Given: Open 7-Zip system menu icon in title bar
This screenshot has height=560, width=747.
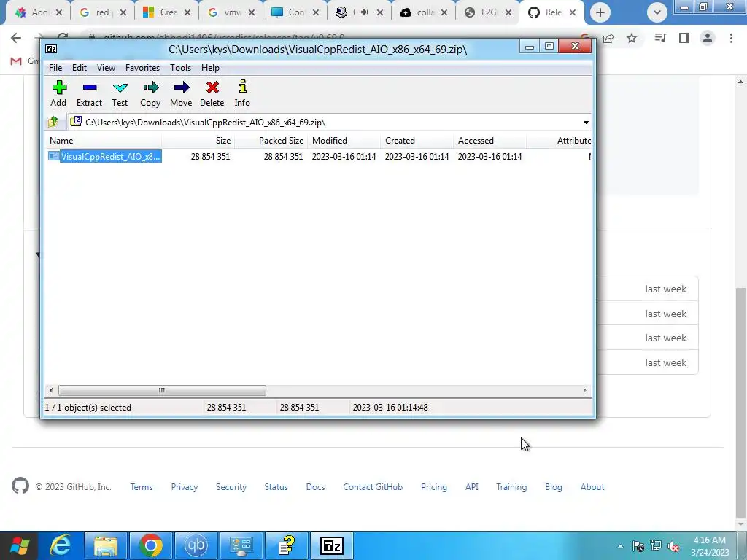Looking at the screenshot, I should click(x=51, y=49).
